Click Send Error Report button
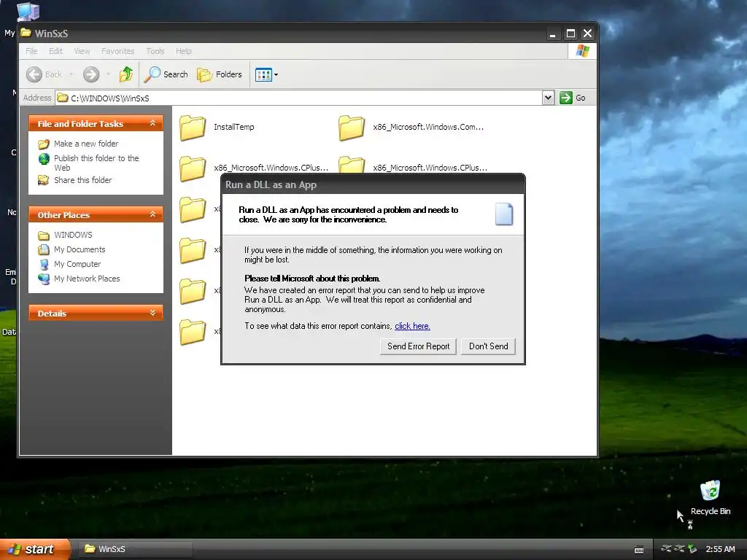 click(x=418, y=346)
